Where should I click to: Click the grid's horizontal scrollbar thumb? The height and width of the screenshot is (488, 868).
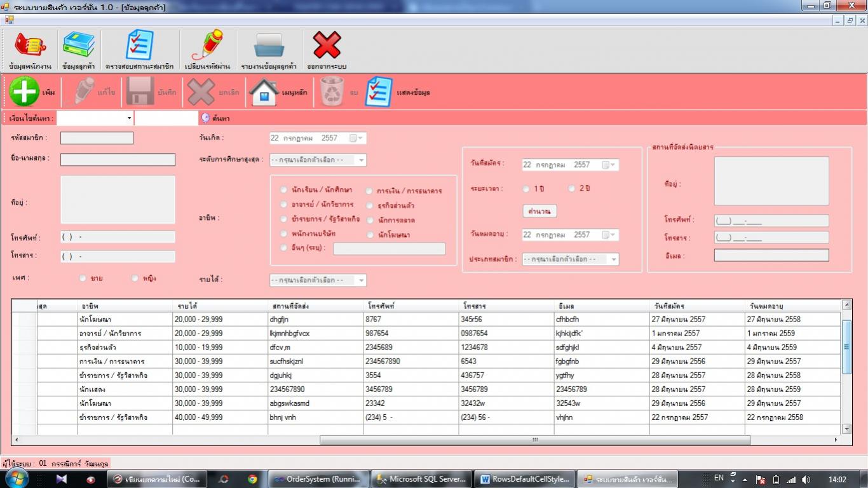535,440
